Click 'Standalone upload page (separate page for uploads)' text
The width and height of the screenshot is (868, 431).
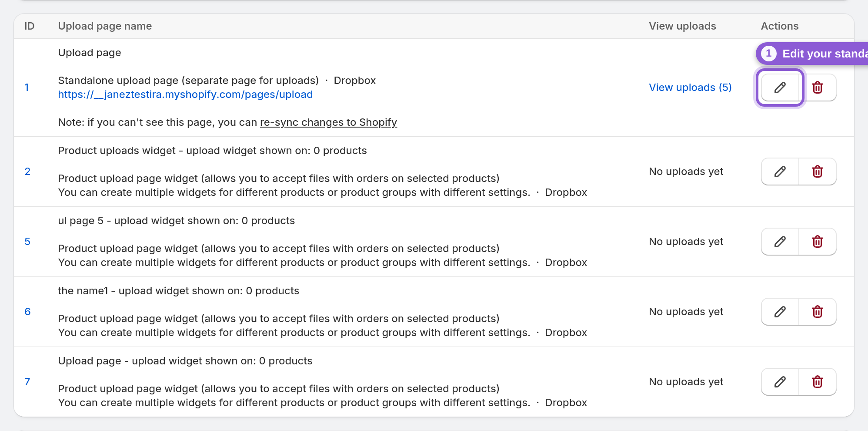188,81
